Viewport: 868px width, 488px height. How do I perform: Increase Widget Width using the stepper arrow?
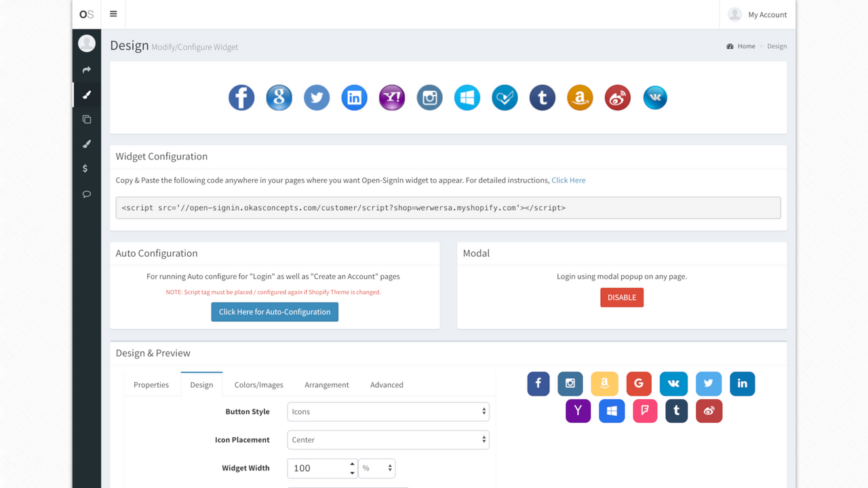click(352, 464)
